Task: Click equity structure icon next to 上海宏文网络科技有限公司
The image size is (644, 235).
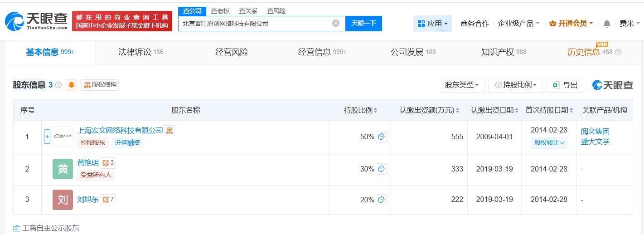Action: [169, 131]
